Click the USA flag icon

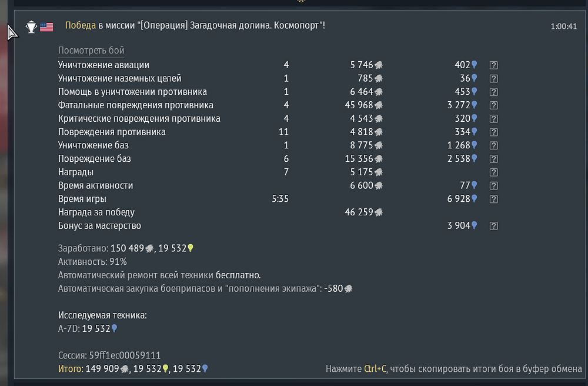(x=46, y=26)
